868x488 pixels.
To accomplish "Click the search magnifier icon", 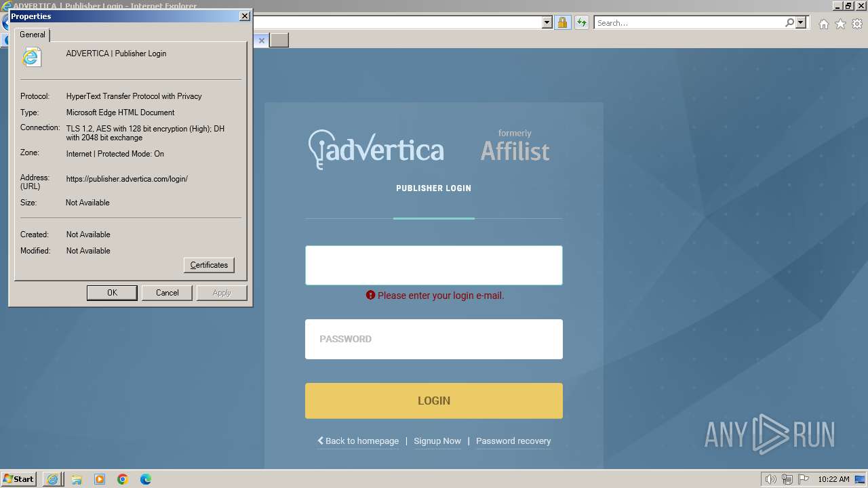I will point(789,23).
